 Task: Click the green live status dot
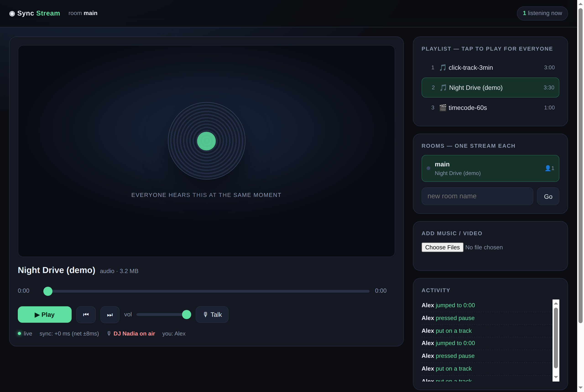click(19, 333)
